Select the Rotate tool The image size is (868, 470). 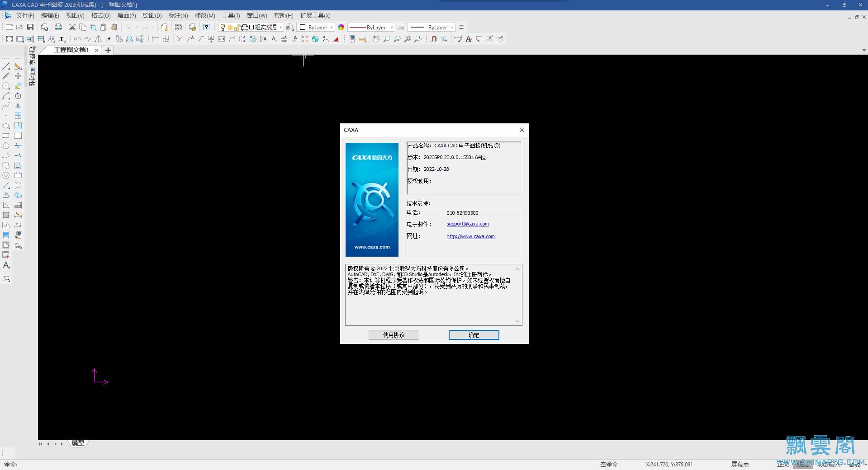coord(18,96)
